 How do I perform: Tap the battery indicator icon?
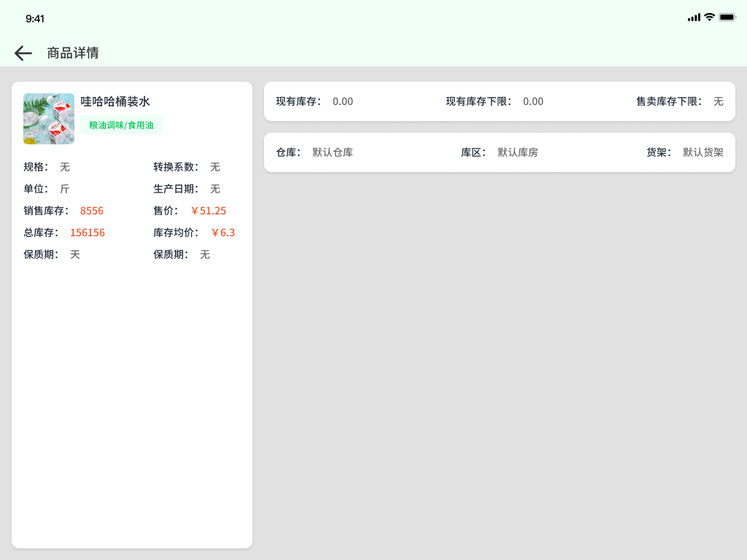point(727,17)
